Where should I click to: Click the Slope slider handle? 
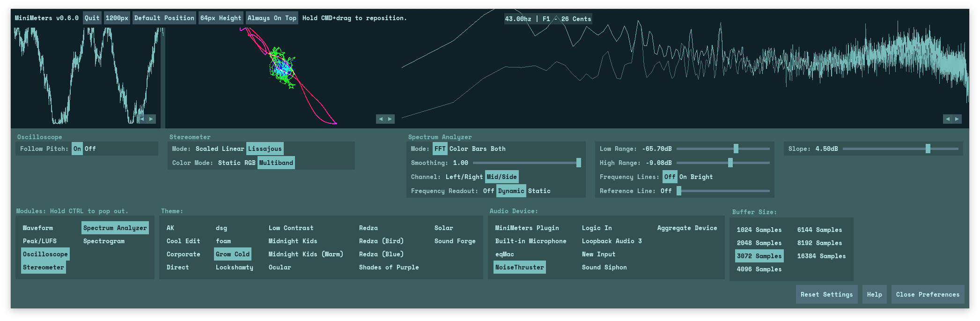pyautogui.click(x=928, y=149)
